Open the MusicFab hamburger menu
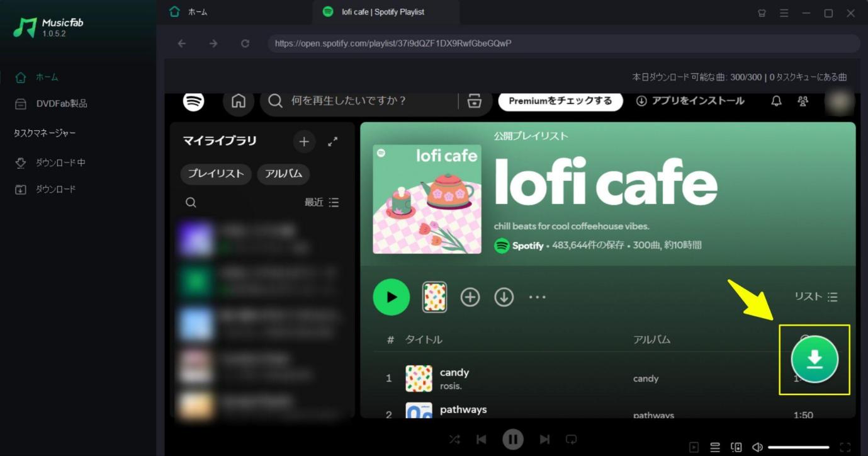 [784, 13]
